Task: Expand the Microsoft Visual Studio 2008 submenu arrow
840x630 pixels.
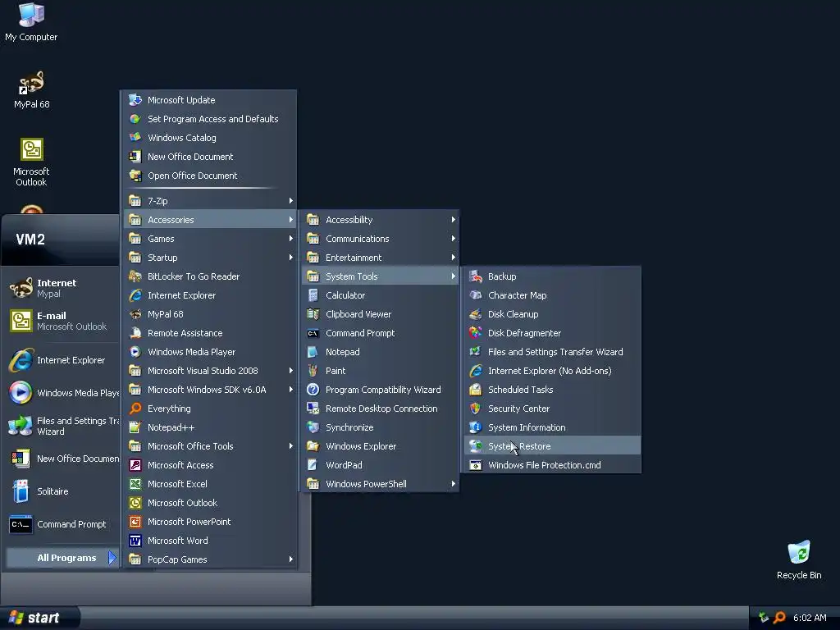Action: pyautogui.click(x=291, y=371)
